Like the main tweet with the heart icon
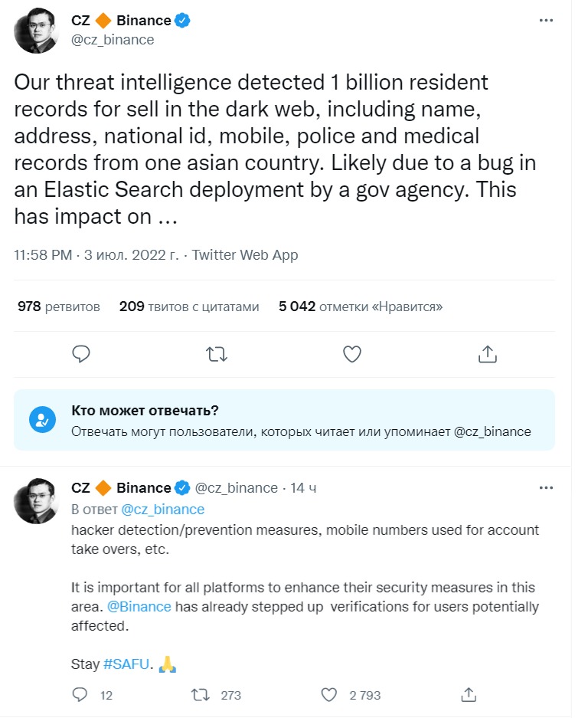Viewport: 588px width, 718px height. point(351,353)
